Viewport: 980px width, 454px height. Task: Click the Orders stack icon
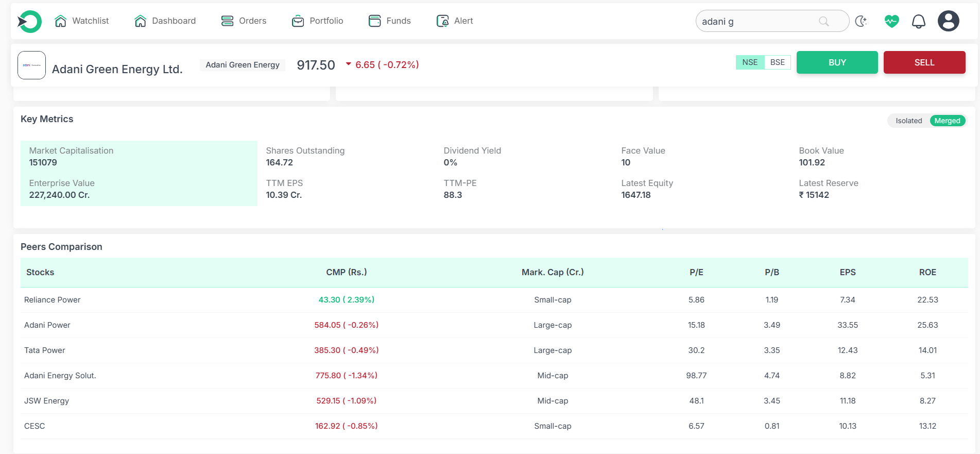point(227,21)
